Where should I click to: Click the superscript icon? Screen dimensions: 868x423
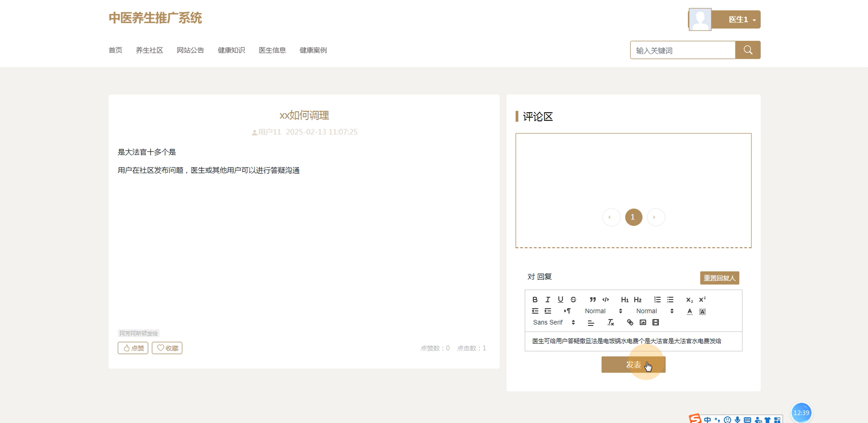pyautogui.click(x=702, y=300)
